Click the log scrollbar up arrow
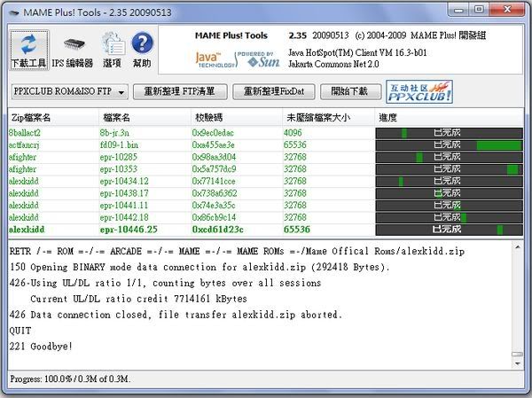 coord(518,247)
